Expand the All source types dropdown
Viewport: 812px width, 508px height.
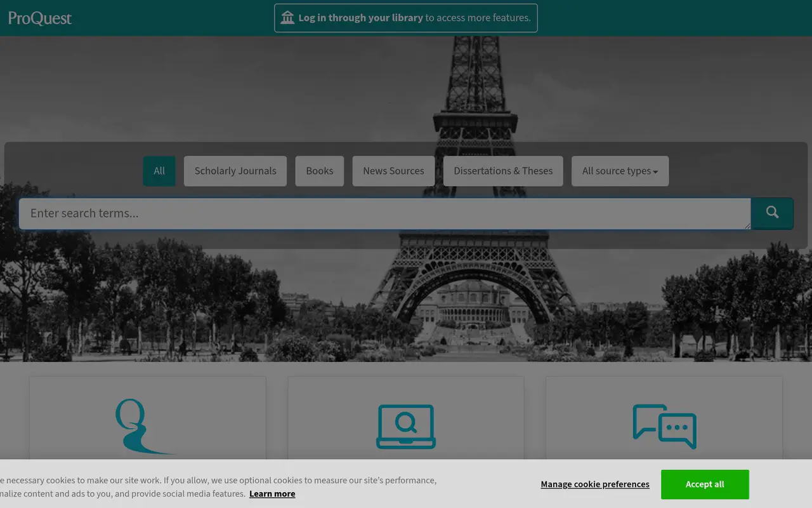[620, 171]
